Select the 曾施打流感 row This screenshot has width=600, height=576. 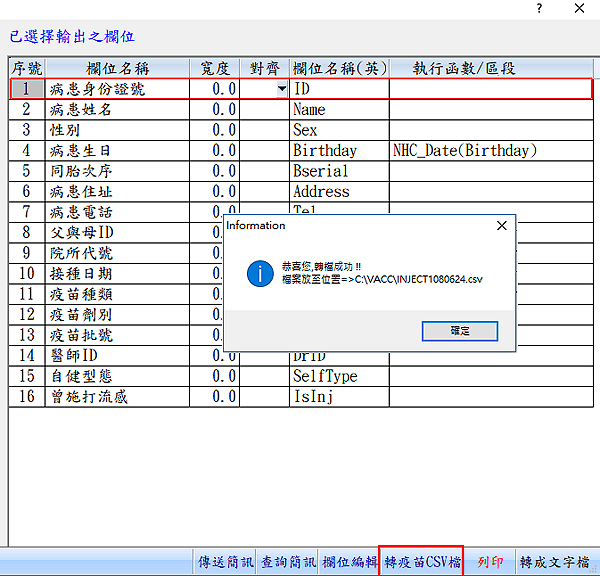point(115,397)
